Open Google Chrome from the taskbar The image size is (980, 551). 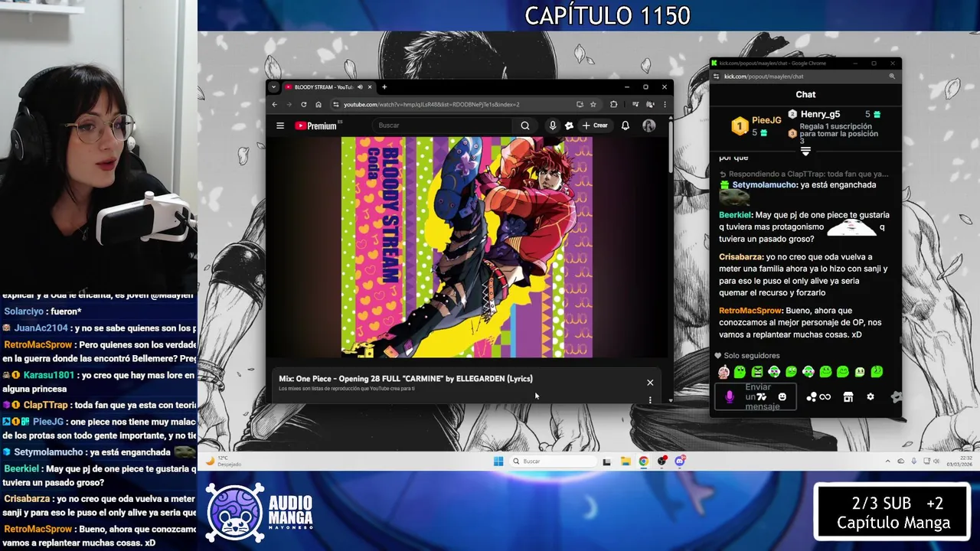[x=643, y=461]
